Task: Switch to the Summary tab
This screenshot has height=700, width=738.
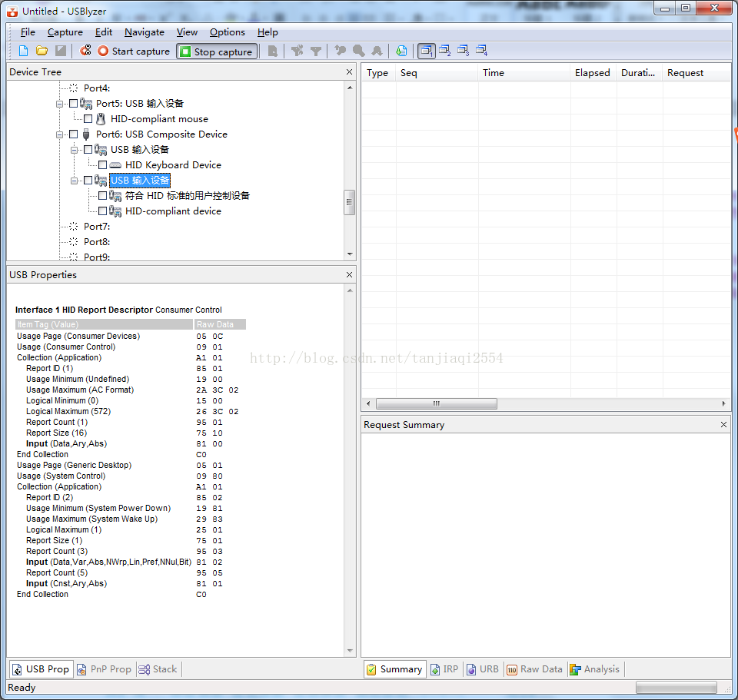Action: pos(395,669)
